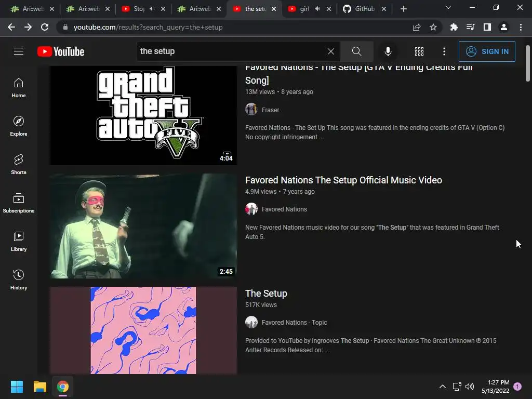The height and width of the screenshot is (399, 532).
Task: Open the Fraser channel name link
Action: 270,110
